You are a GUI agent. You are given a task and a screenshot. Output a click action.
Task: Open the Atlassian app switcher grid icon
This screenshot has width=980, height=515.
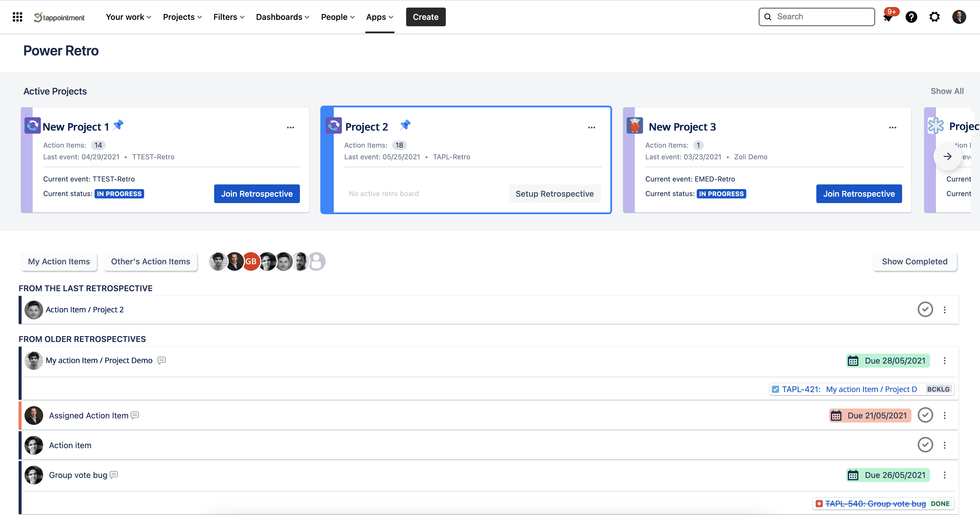click(17, 17)
